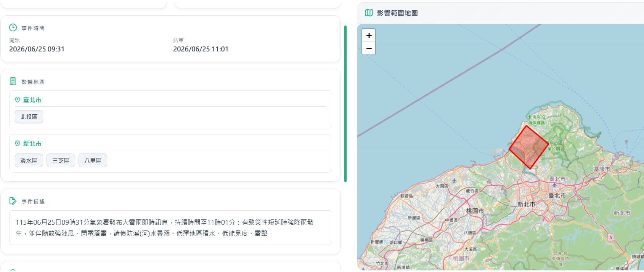Click the 影響地區 section title

(33, 82)
